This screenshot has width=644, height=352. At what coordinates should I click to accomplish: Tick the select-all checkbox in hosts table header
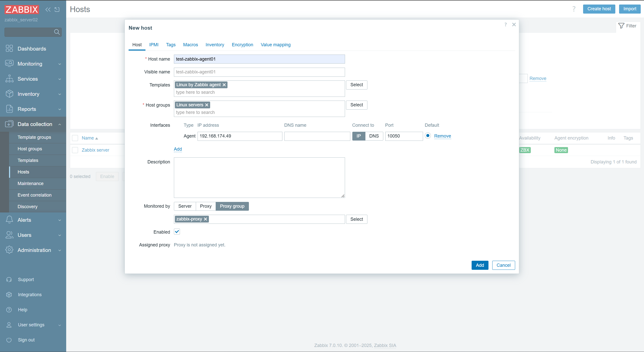[x=75, y=138]
